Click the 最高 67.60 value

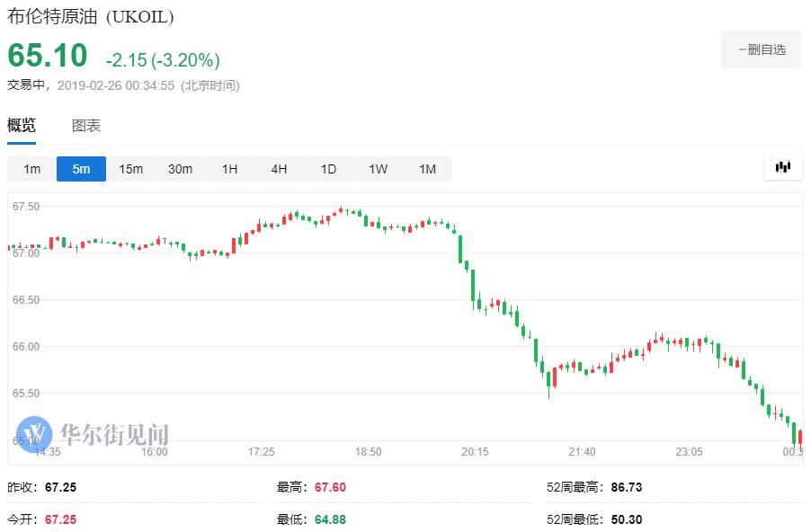coord(330,487)
